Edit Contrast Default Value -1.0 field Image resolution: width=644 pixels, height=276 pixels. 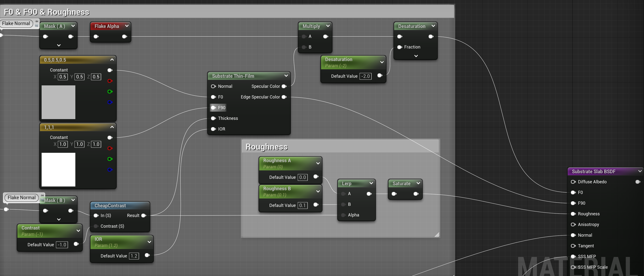[x=62, y=245]
